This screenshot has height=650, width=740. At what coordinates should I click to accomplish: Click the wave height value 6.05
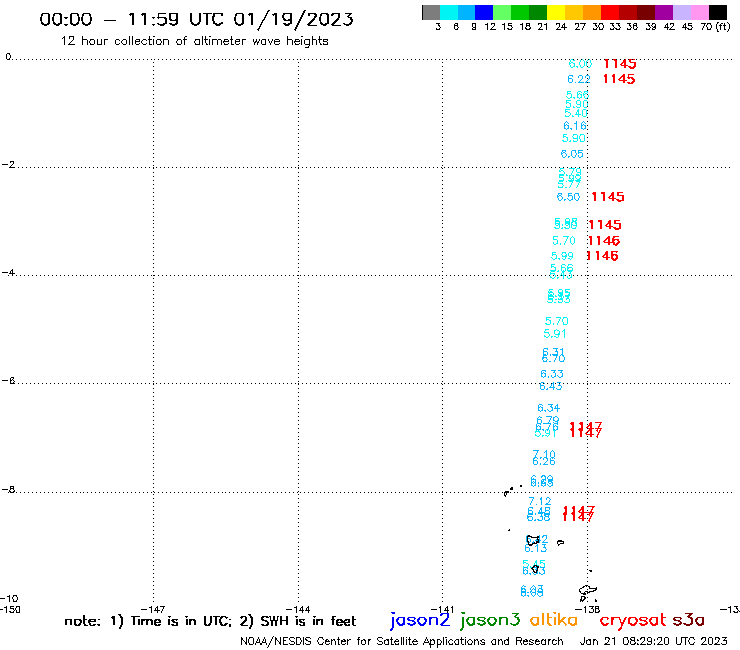[572, 154]
